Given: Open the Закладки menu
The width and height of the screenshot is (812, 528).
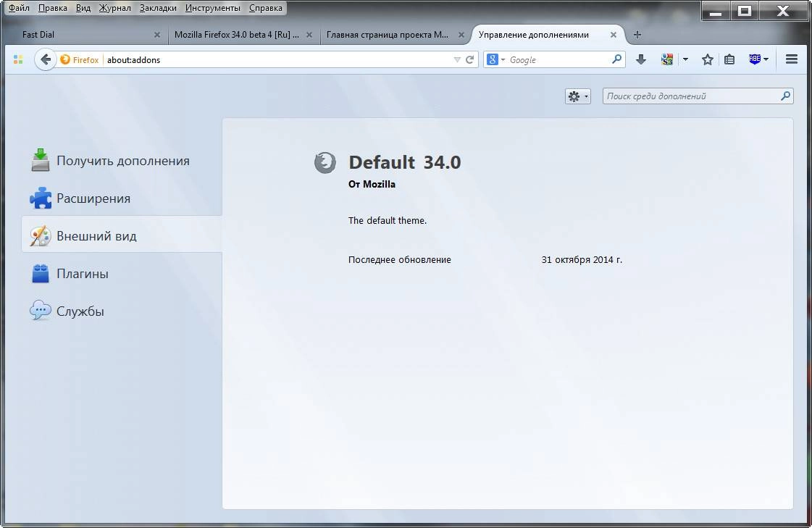Looking at the screenshot, I should point(158,8).
